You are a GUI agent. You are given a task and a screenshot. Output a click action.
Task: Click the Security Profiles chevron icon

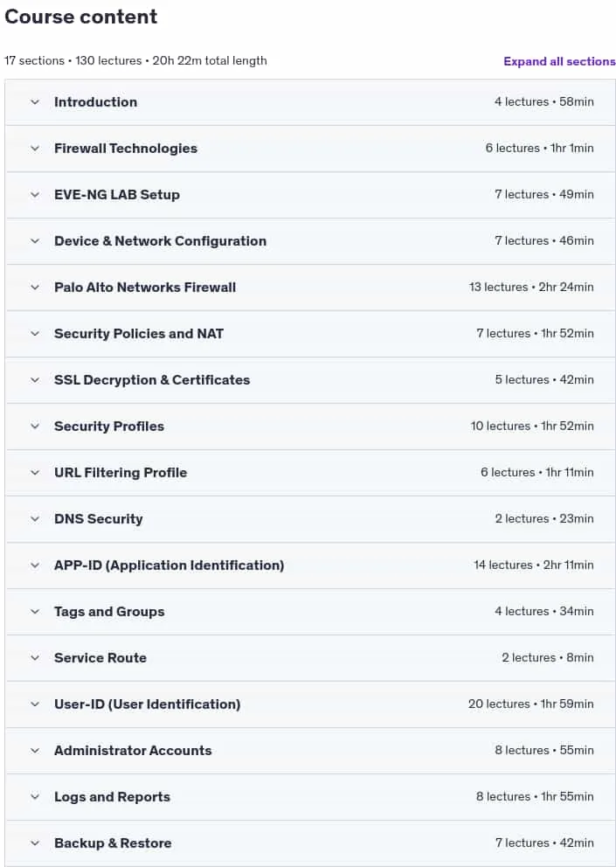(35, 427)
